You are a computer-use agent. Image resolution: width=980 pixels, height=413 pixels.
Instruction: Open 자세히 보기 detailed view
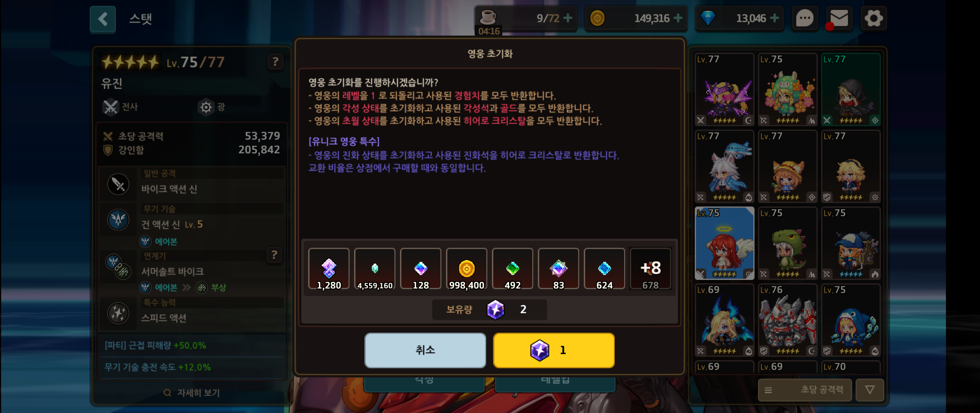pyautogui.click(x=191, y=393)
